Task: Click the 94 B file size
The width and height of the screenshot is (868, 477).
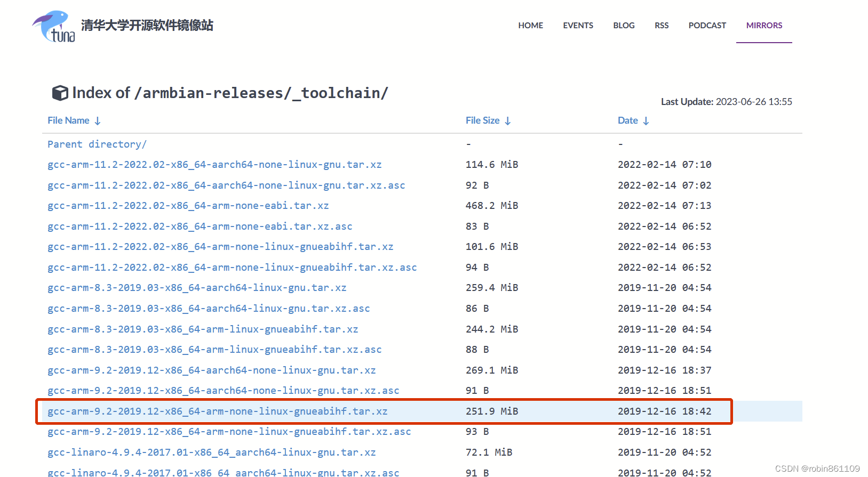Action: [477, 268]
